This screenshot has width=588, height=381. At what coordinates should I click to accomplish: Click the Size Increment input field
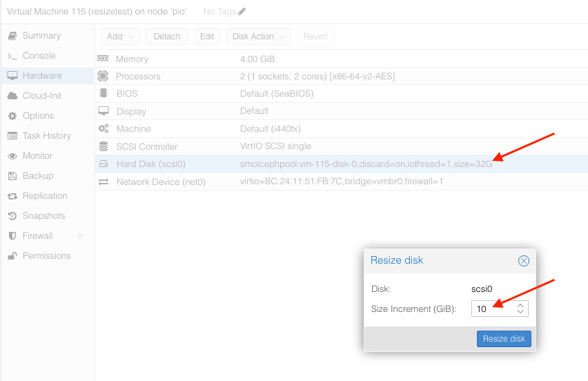(493, 309)
